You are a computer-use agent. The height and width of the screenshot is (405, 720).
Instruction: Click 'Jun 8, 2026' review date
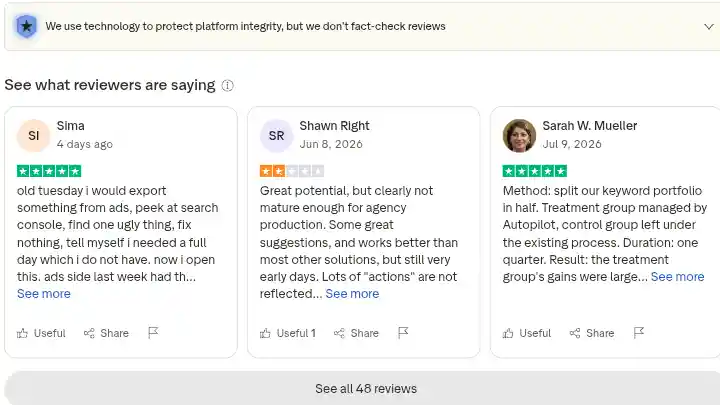331,144
